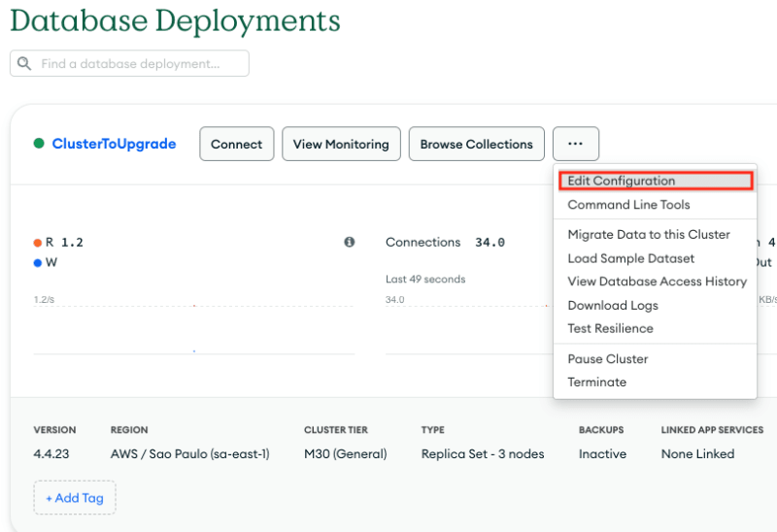777x532 pixels.
Task: Click the blue W legend dot
Action: [x=38, y=263]
